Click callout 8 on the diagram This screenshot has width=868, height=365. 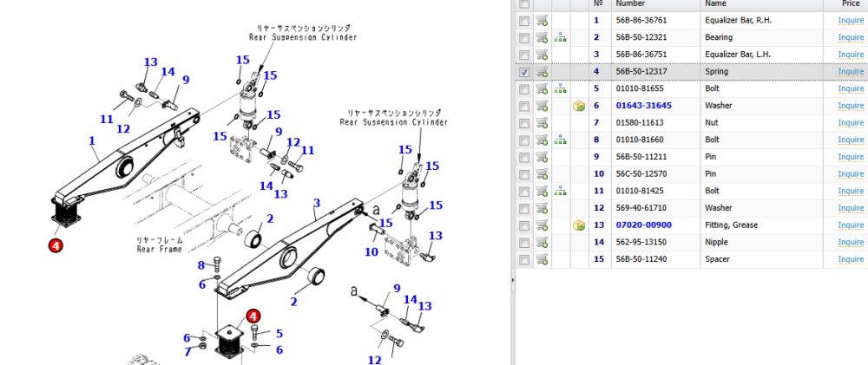click(201, 265)
